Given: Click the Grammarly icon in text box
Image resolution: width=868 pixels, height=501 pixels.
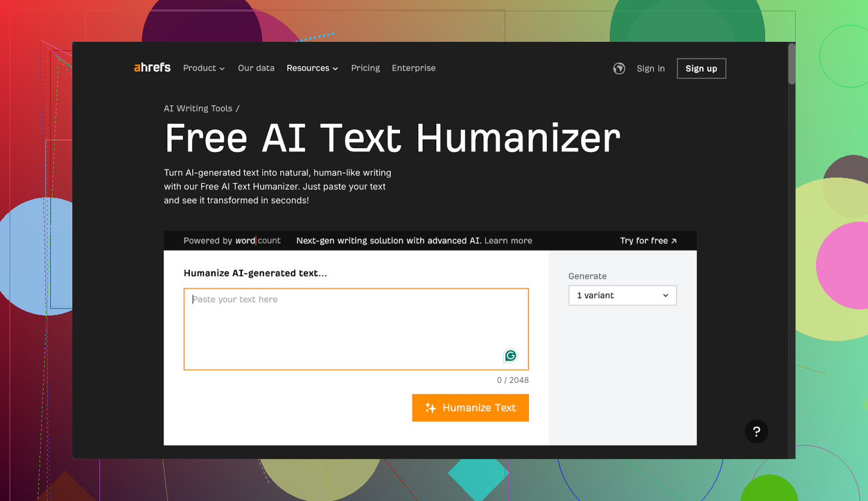Looking at the screenshot, I should (x=510, y=356).
